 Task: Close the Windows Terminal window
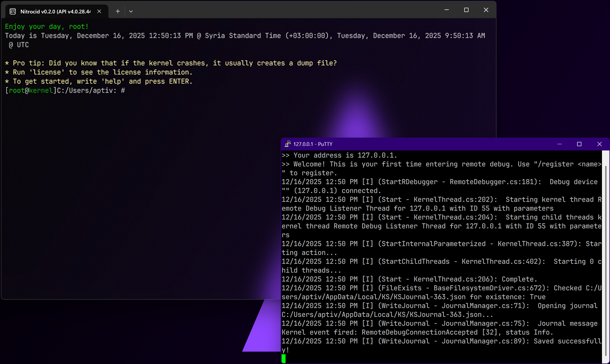point(486,10)
